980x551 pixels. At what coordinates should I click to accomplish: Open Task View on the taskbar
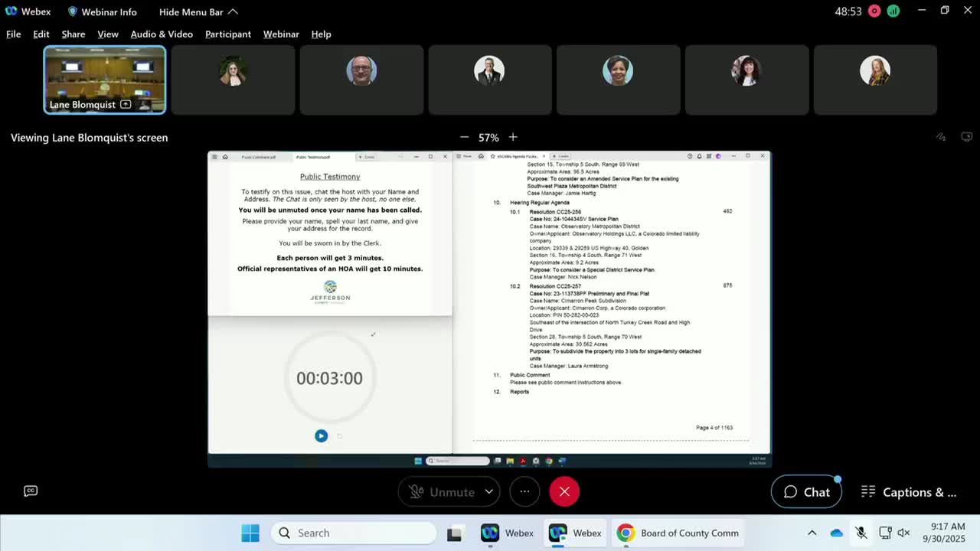pos(454,533)
